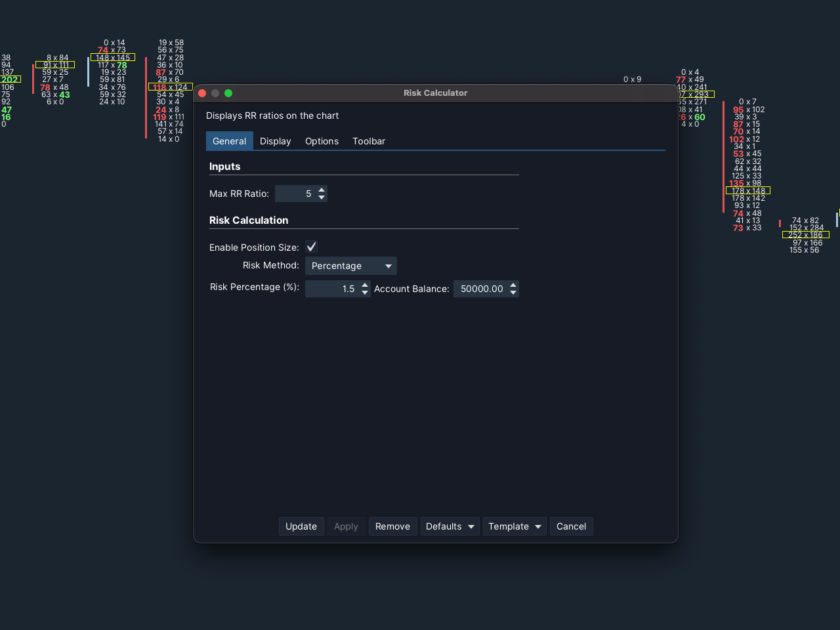Expand the Defaults dropdown button

click(450, 526)
